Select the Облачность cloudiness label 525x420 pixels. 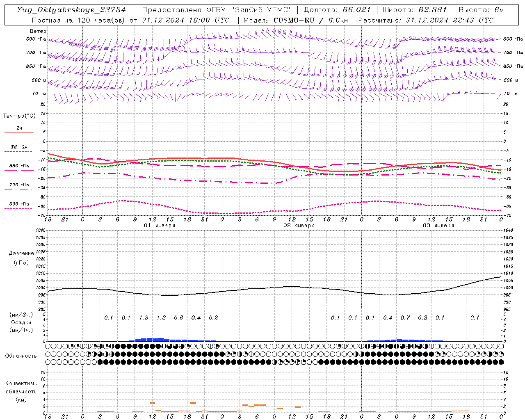(21, 356)
